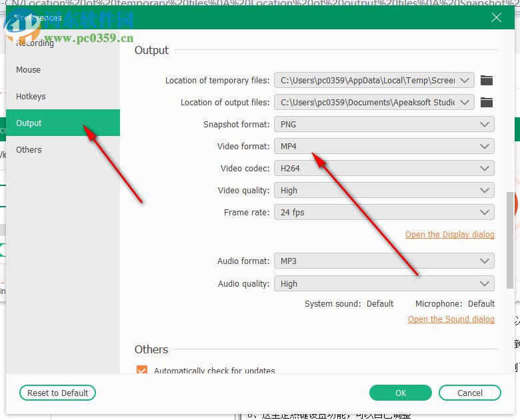Click the 'Location of output files:' label
The width and height of the screenshot is (520, 420).
pos(225,102)
